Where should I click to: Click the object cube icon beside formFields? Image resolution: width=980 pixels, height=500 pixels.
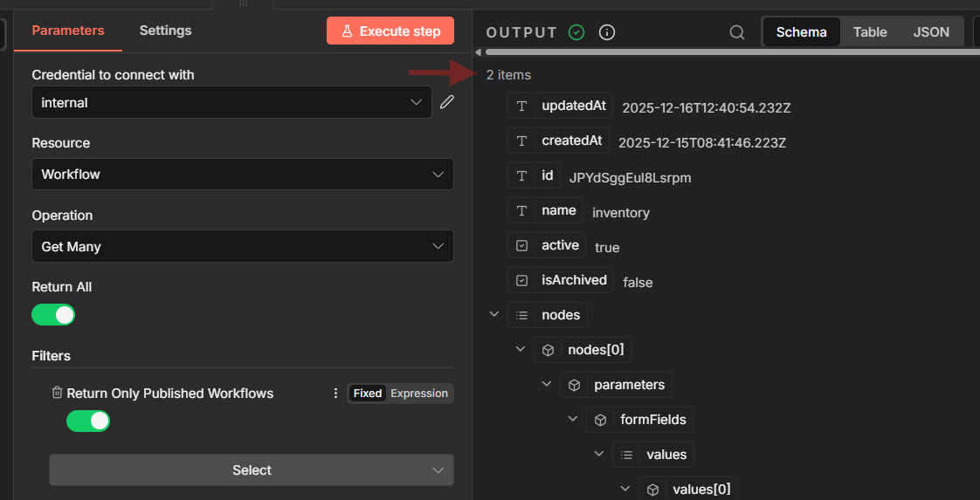click(601, 420)
